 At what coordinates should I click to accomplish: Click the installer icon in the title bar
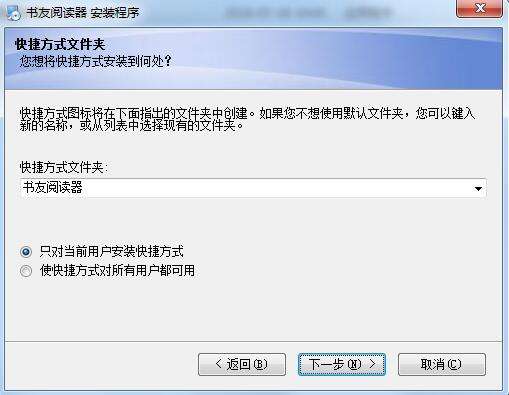(13, 13)
